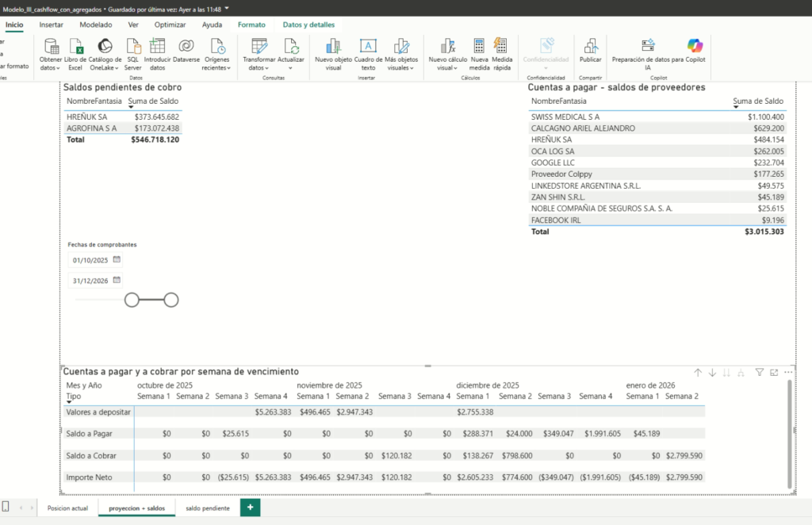Click the Publicar button
This screenshot has width=812, height=525.
click(590, 52)
